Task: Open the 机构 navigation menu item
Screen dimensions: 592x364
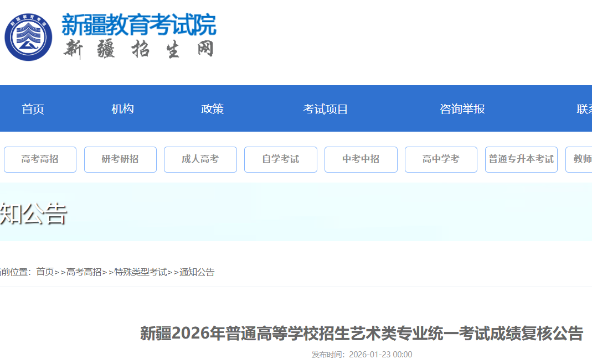Action: pyautogui.click(x=122, y=109)
